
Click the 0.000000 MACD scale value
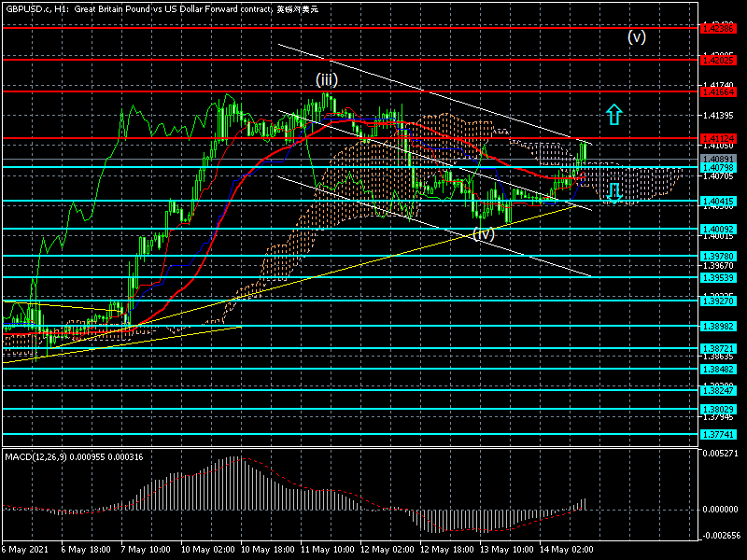click(x=720, y=510)
